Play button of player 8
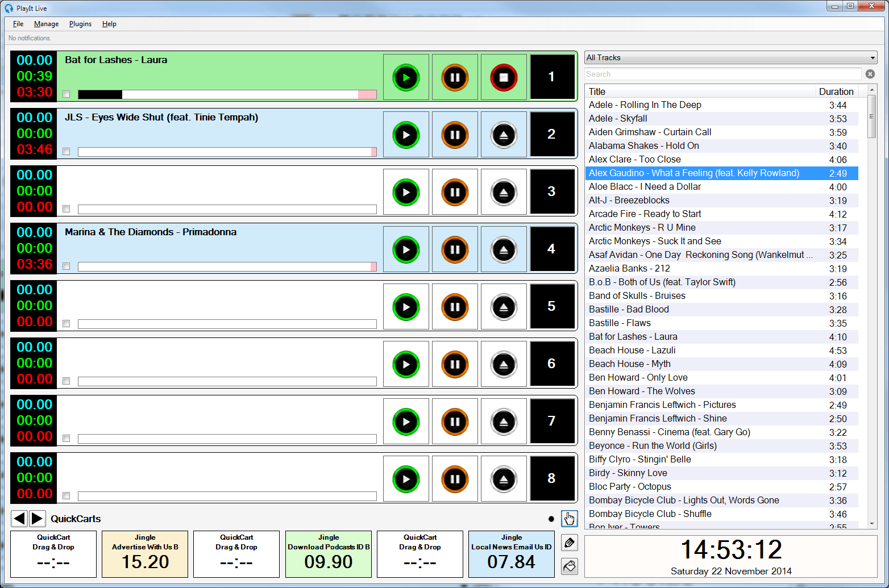 coord(406,479)
